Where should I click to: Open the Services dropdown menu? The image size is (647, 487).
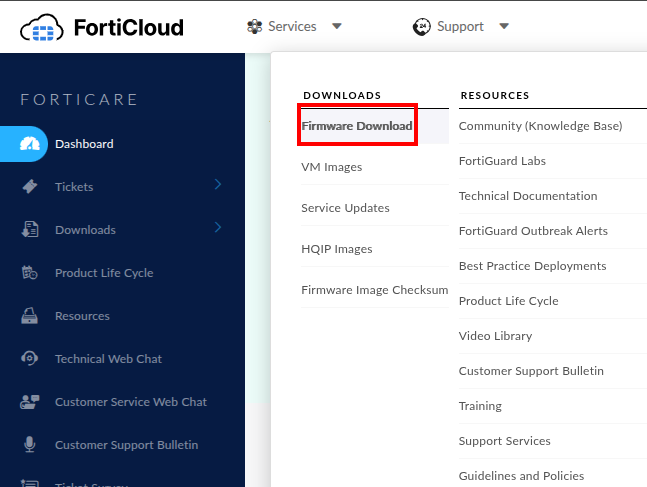[293, 27]
